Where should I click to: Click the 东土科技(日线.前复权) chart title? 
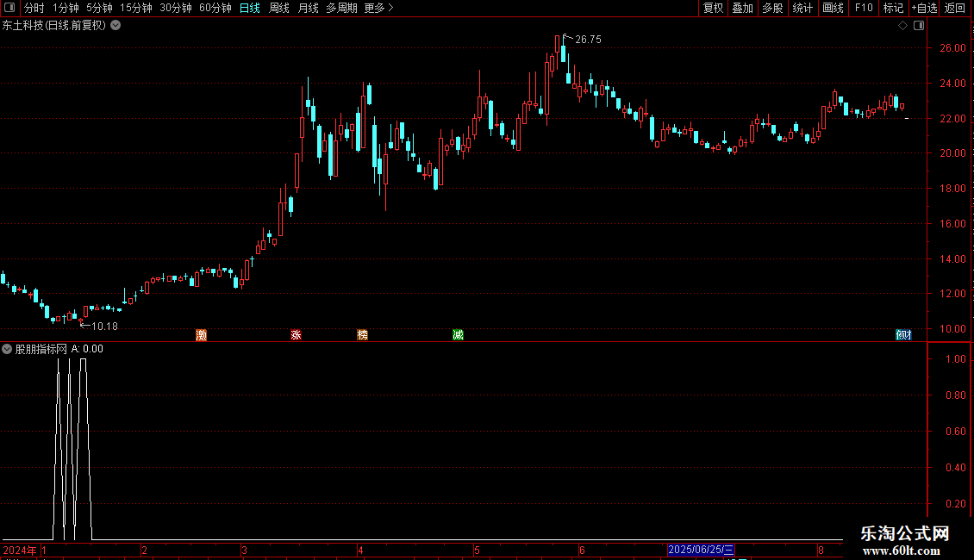(54, 26)
